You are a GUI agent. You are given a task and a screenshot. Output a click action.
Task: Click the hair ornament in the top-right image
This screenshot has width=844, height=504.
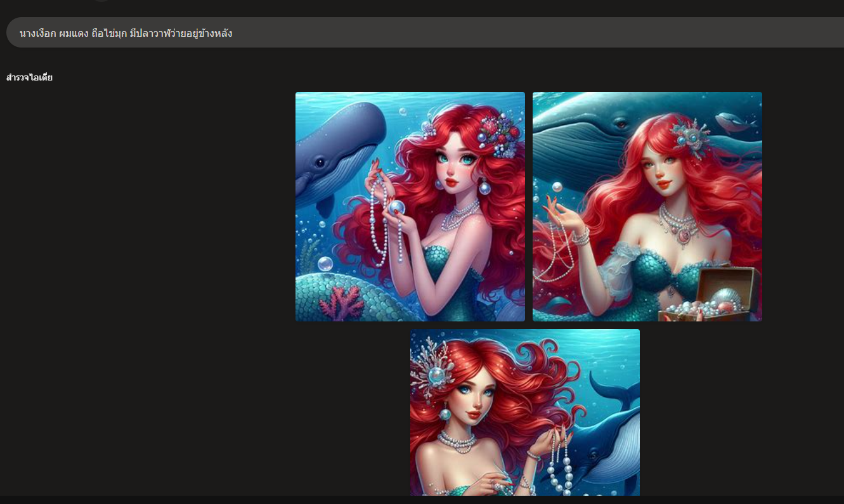[691, 136]
